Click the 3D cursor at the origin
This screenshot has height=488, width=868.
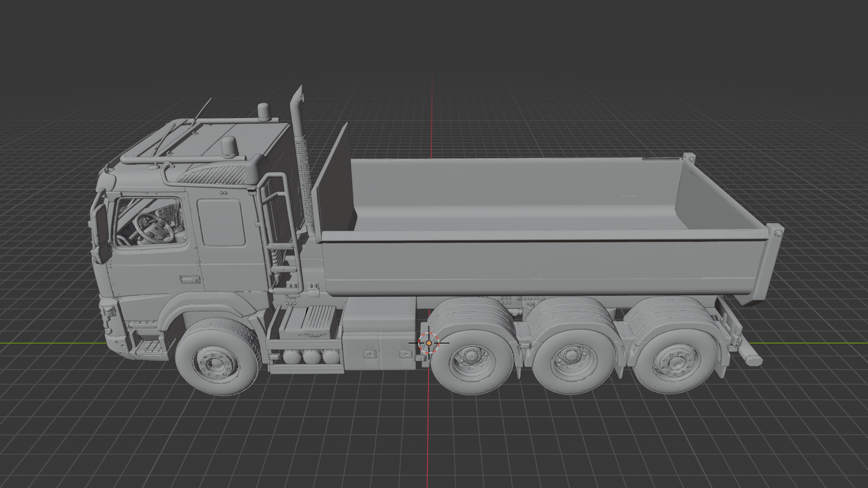point(429,343)
